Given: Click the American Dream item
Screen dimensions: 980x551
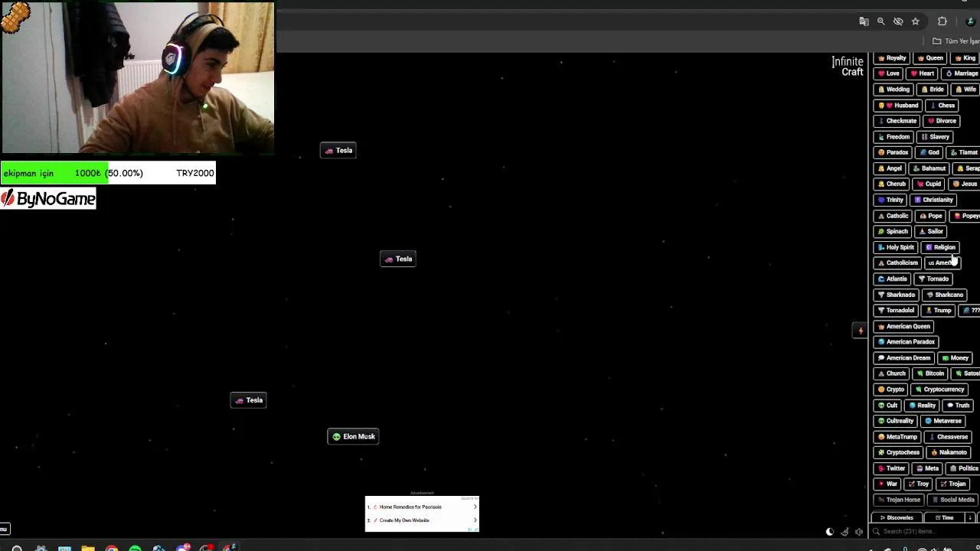Looking at the screenshot, I should click(x=904, y=358).
